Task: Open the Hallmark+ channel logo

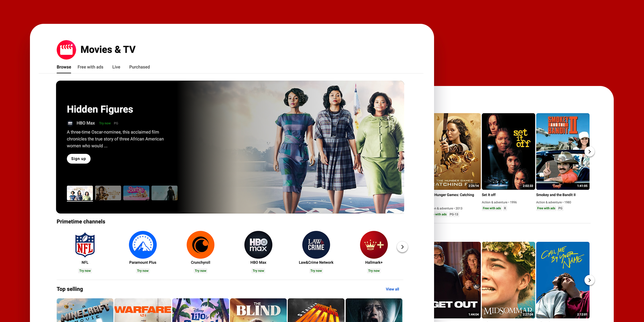Action: (374, 245)
